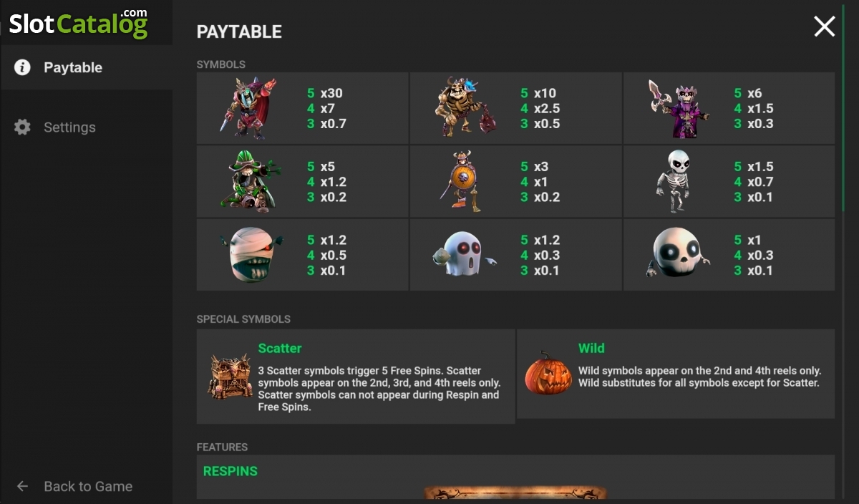The width and height of the screenshot is (859, 504).
Task: Go Back to Game
Action: click(x=74, y=486)
